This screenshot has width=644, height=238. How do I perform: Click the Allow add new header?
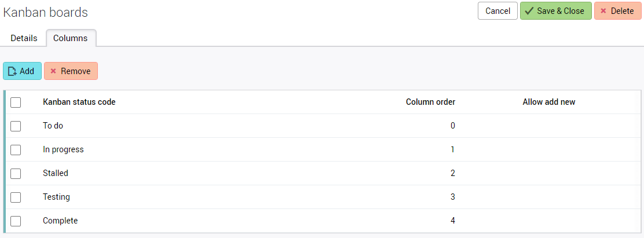point(548,102)
